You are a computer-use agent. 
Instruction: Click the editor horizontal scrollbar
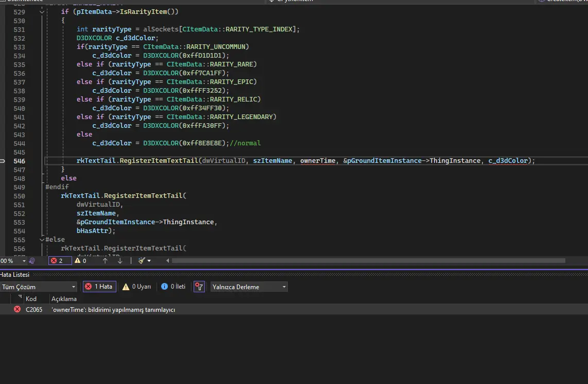pyautogui.click(x=368, y=260)
